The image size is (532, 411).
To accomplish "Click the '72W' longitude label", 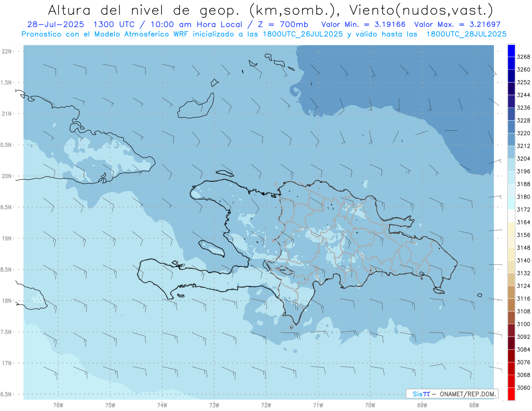I will tap(266, 405).
